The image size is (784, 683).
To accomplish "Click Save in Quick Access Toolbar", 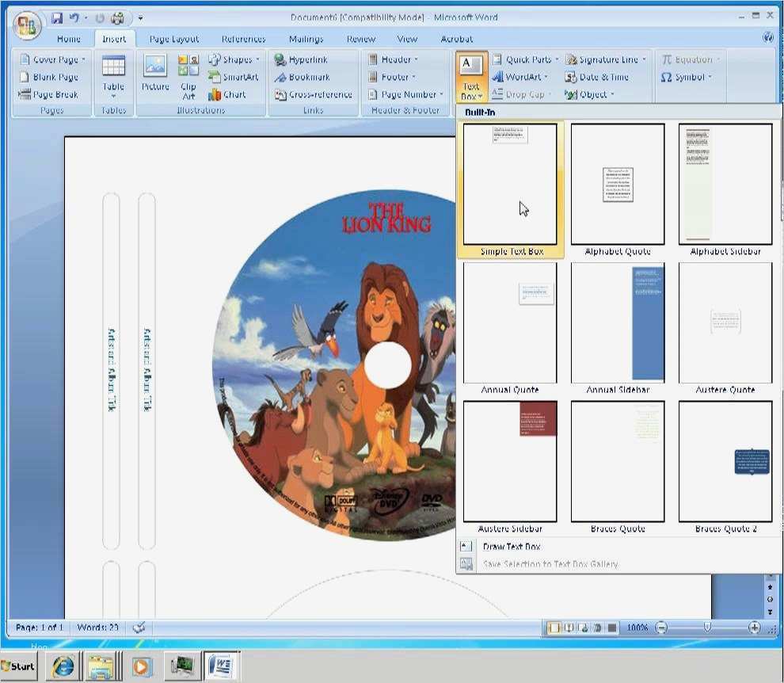I will click(57, 17).
